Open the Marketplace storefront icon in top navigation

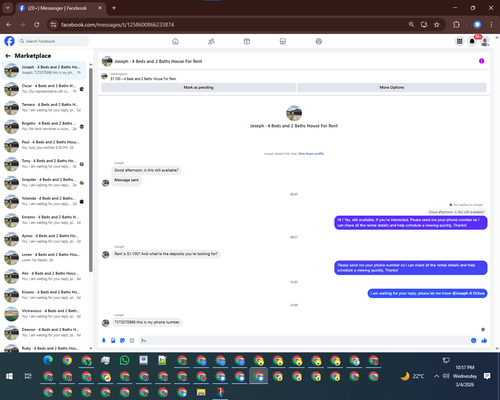(x=283, y=41)
